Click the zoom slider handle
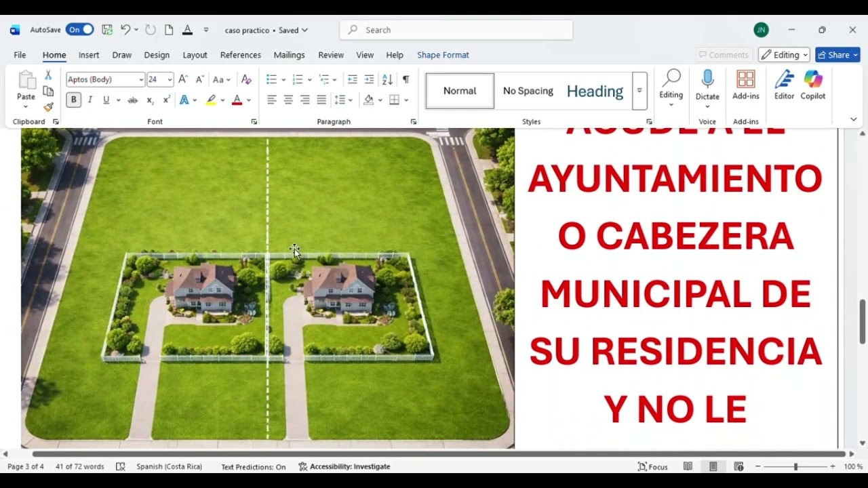The image size is (868, 488). 795,466
